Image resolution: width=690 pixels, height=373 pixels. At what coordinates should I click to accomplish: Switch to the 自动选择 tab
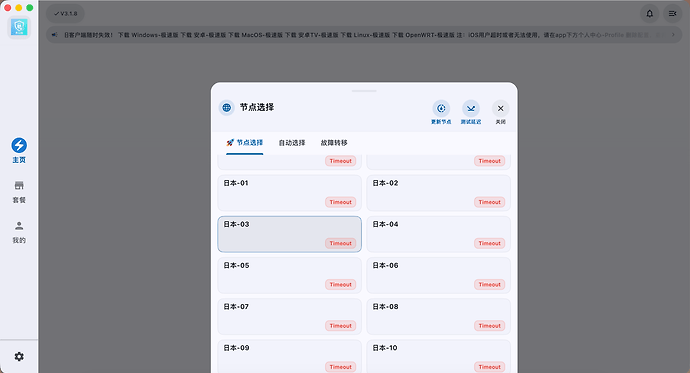[x=292, y=143]
